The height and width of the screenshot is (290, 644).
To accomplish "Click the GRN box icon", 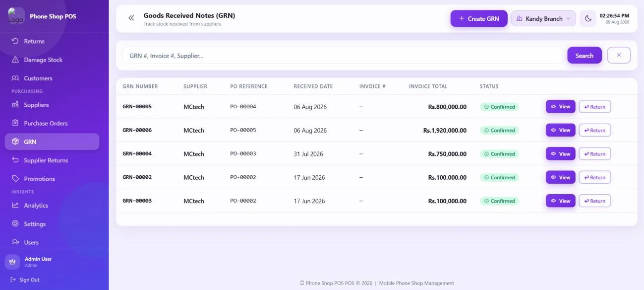I will tap(15, 142).
